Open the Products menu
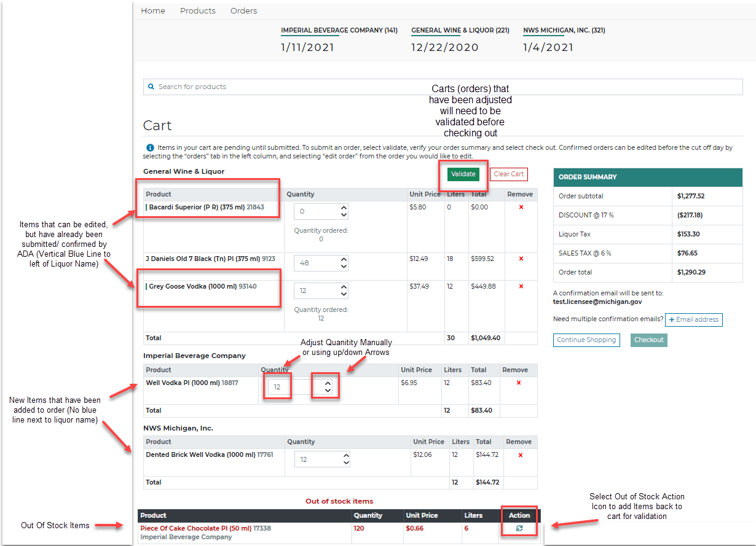Image resolution: width=756 pixels, height=546 pixels. click(x=198, y=11)
